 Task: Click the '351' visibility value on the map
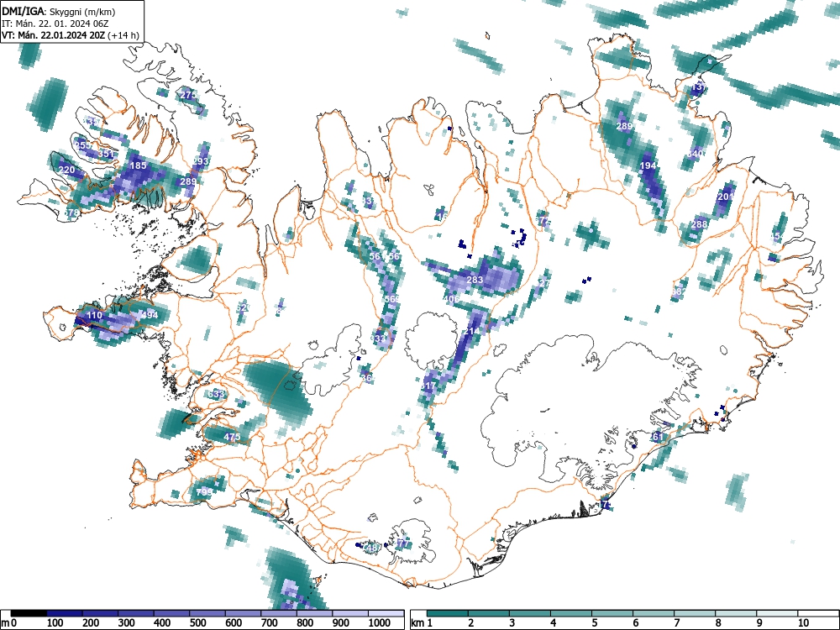(106, 154)
